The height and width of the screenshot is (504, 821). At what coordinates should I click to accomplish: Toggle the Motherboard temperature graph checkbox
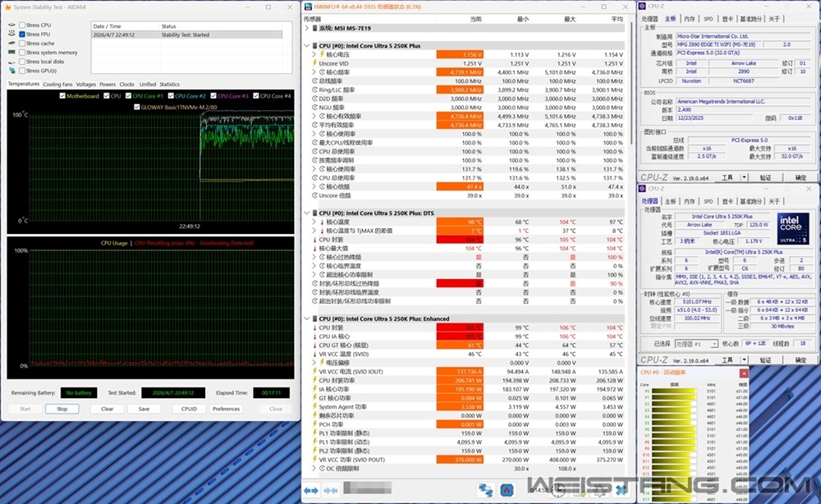(x=62, y=96)
